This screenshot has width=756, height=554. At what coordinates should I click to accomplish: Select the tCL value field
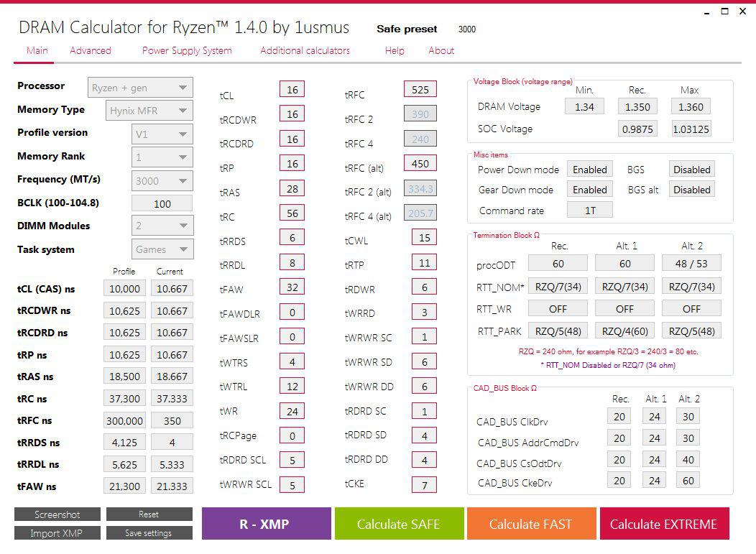292,89
